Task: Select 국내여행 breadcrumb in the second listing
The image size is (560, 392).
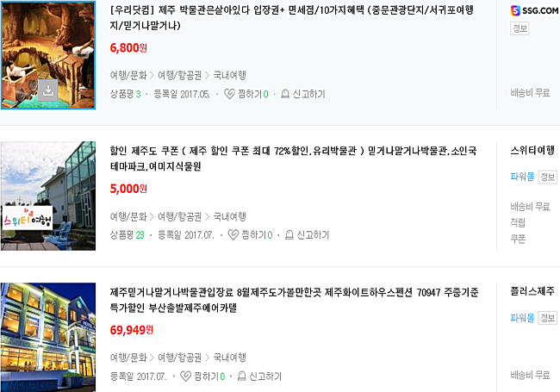Action: (230, 216)
